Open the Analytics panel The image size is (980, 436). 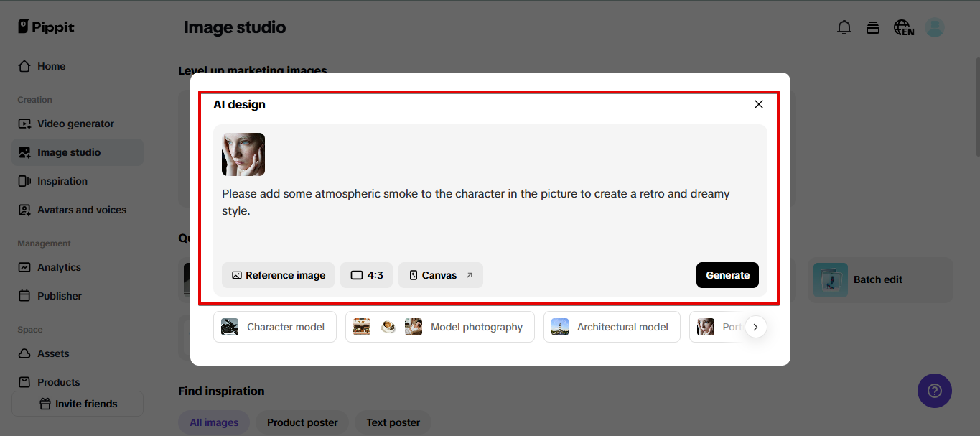pyautogui.click(x=59, y=266)
